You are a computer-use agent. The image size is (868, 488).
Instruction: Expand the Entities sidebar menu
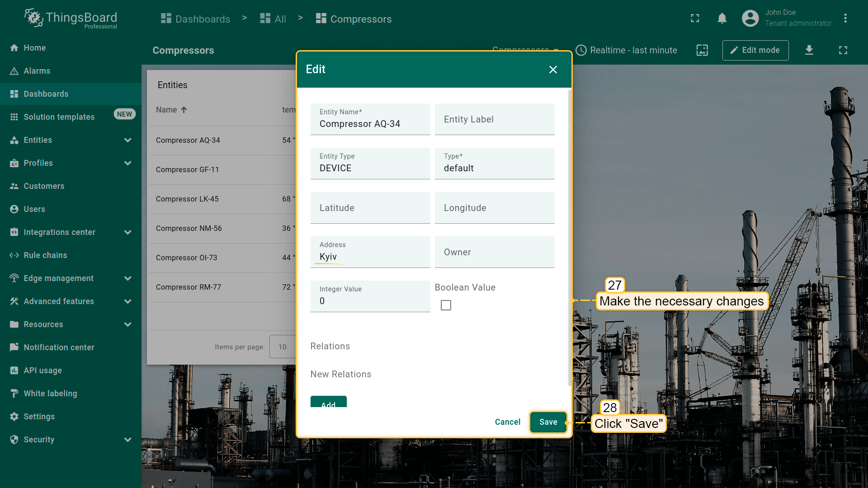127,140
